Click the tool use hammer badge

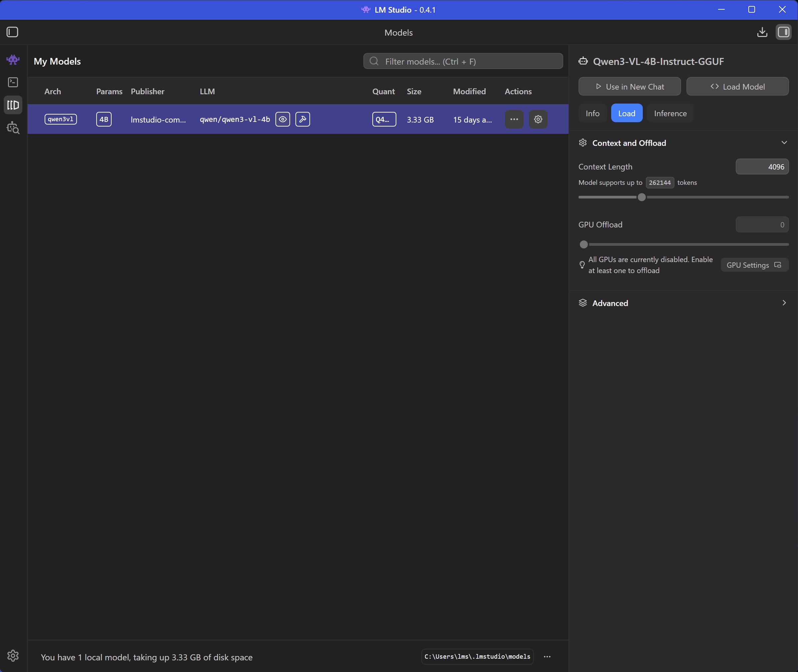click(x=302, y=119)
